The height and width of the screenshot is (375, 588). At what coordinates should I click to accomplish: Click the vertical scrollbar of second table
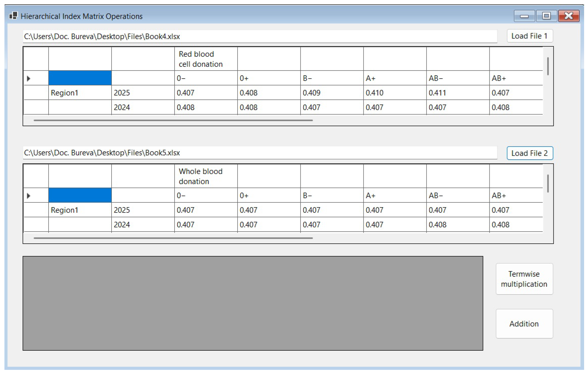548,183
